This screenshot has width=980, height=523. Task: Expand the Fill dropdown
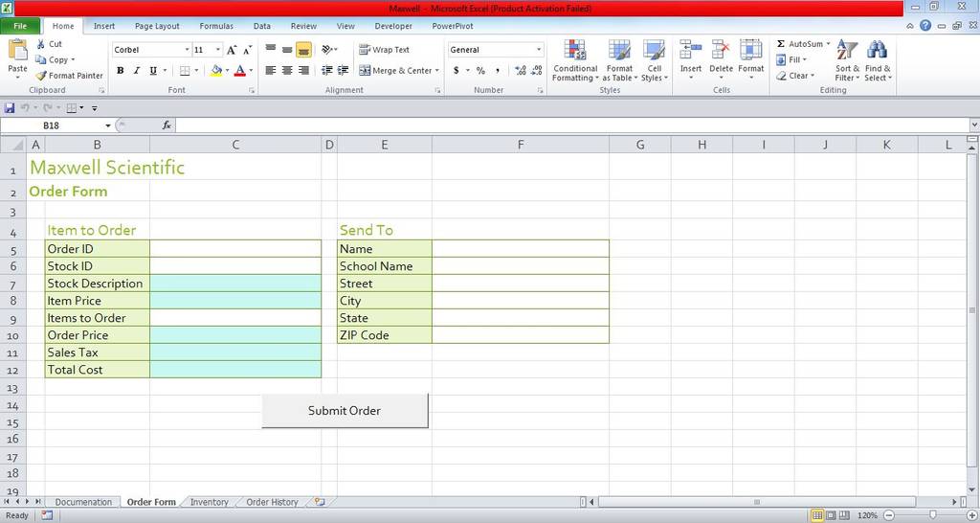(x=804, y=60)
